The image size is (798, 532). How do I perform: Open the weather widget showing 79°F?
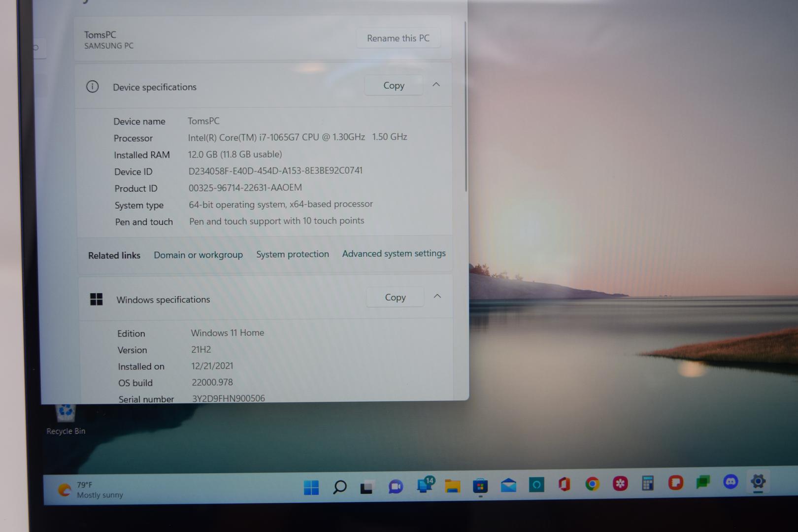coord(90,490)
